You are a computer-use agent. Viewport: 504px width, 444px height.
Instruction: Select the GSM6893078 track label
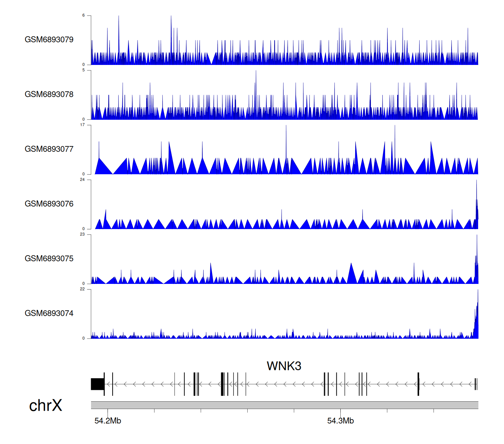point(49,95)
